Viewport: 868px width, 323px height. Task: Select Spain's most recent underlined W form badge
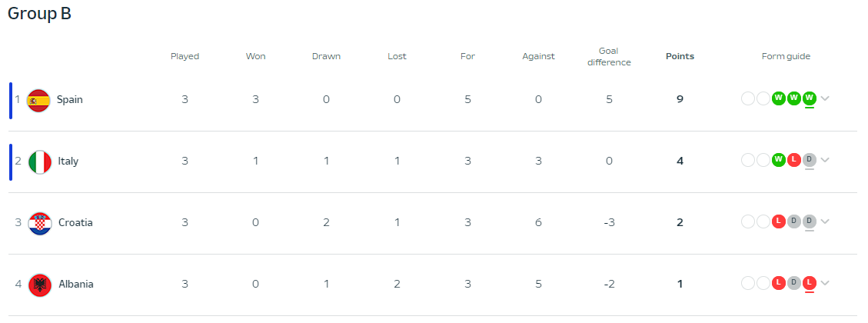coord(810,98)
